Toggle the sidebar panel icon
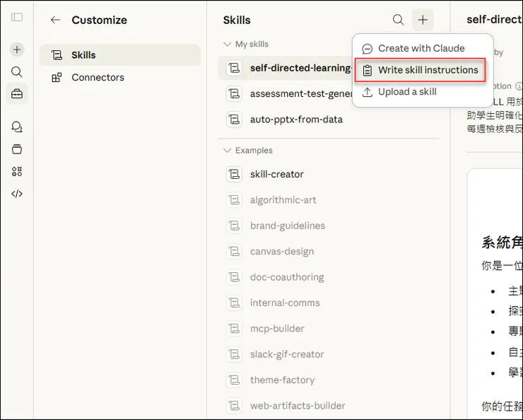The width and height of the screenshot is (523, 420). click(17, 17)
